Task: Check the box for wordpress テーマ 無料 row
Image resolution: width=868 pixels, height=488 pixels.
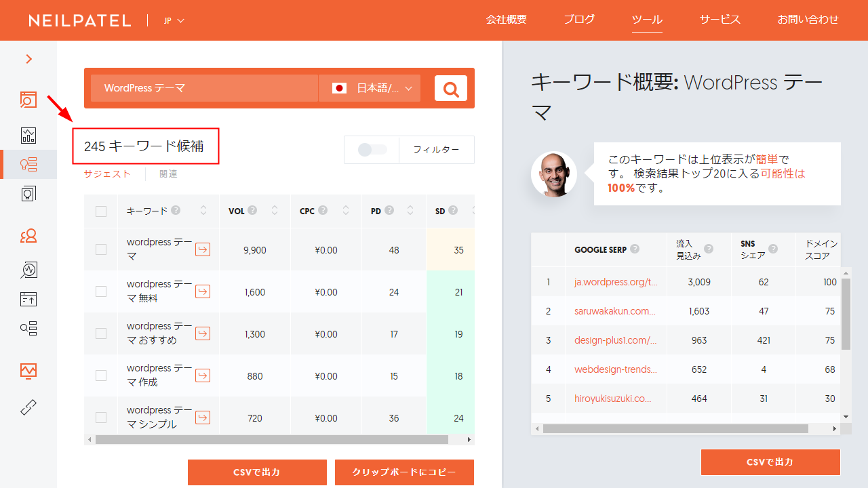Action: point(101,291)
